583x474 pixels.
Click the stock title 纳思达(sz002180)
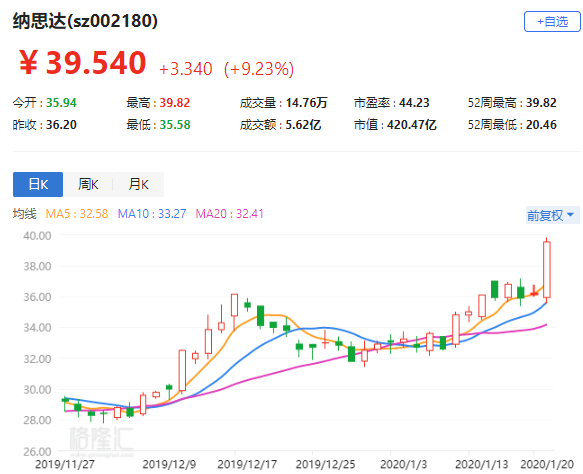[x=85, y=20]
